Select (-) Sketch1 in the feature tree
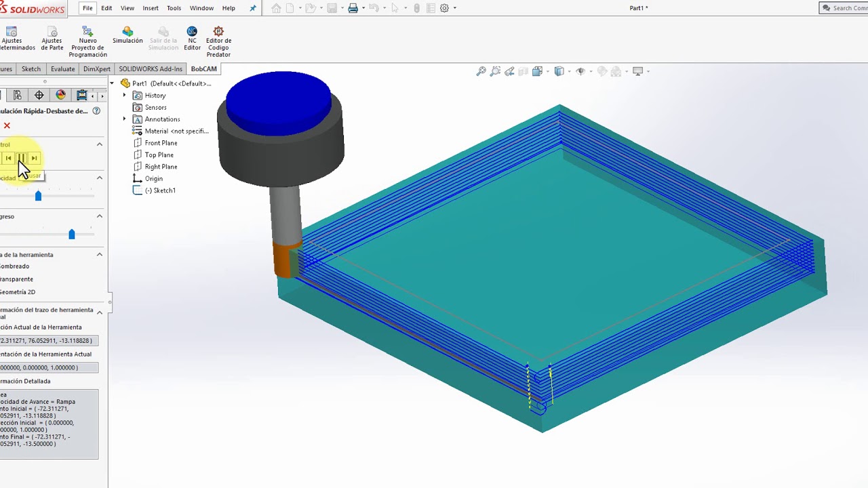The width and height of the screenshot is (868, 488). (155, 190)
